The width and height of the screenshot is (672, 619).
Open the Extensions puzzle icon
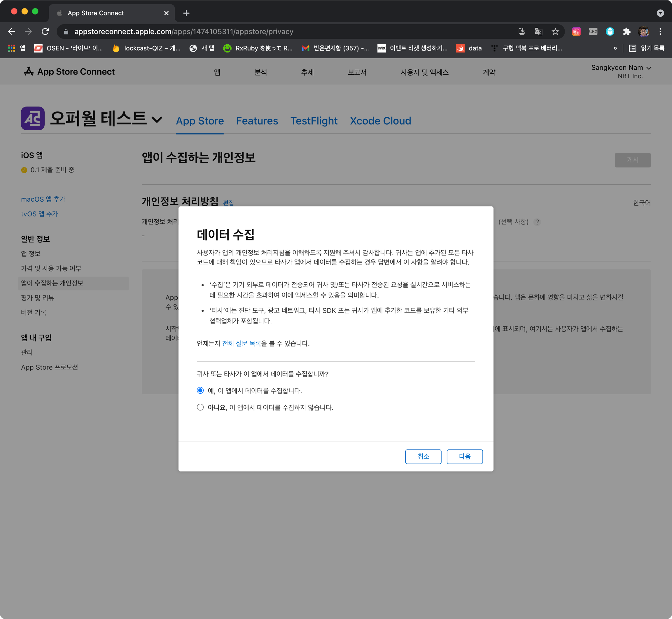(x=626, y=32)
